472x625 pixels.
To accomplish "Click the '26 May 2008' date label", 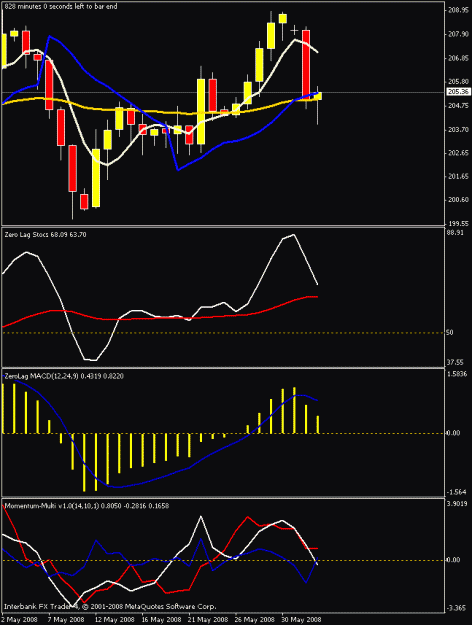I will (255, 620).
